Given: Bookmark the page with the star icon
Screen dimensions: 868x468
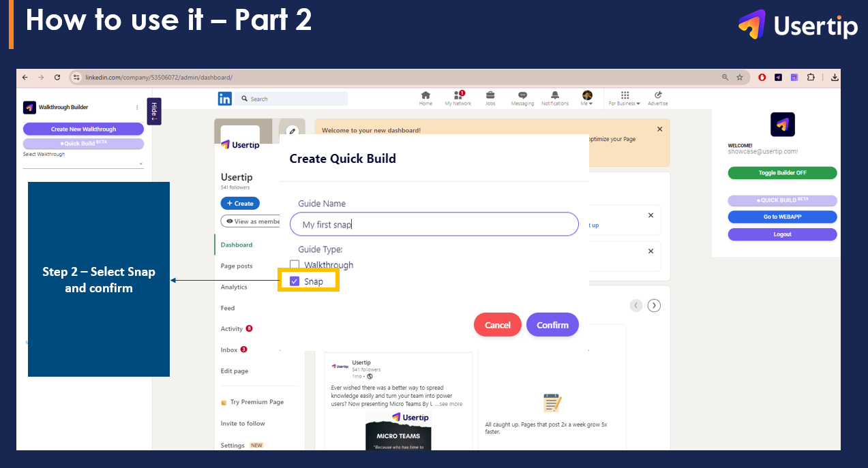Looking at the screenshot, I should (740, 78).
